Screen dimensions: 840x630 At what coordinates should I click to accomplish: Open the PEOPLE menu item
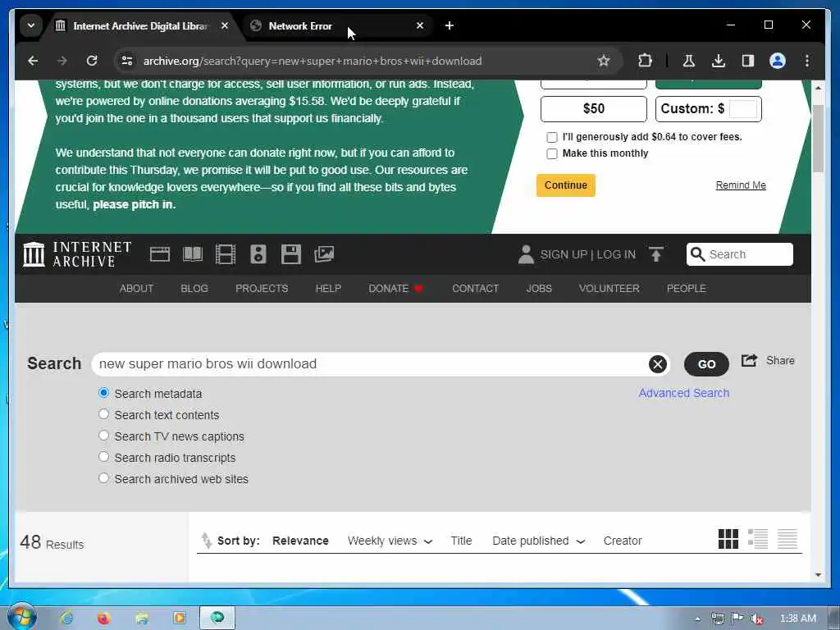point(687,289)
